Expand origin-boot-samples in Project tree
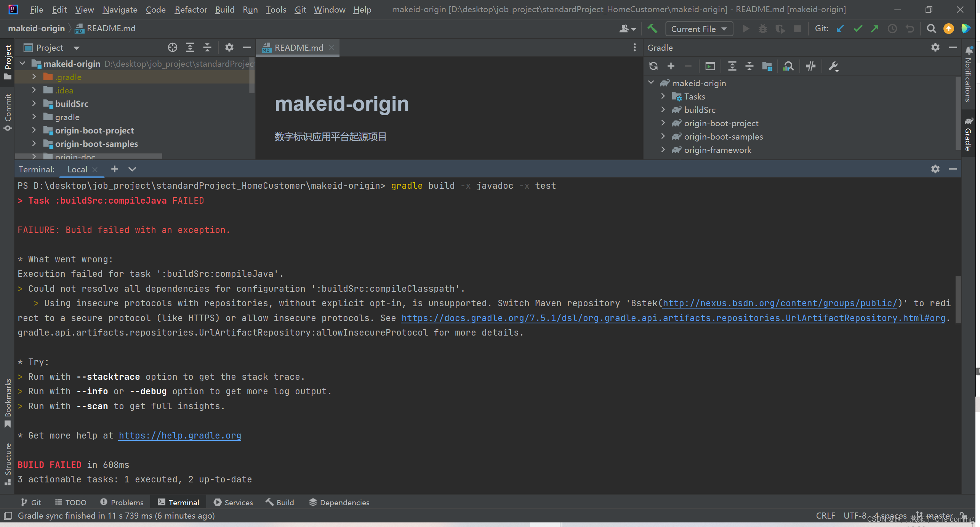 (34, 143)
